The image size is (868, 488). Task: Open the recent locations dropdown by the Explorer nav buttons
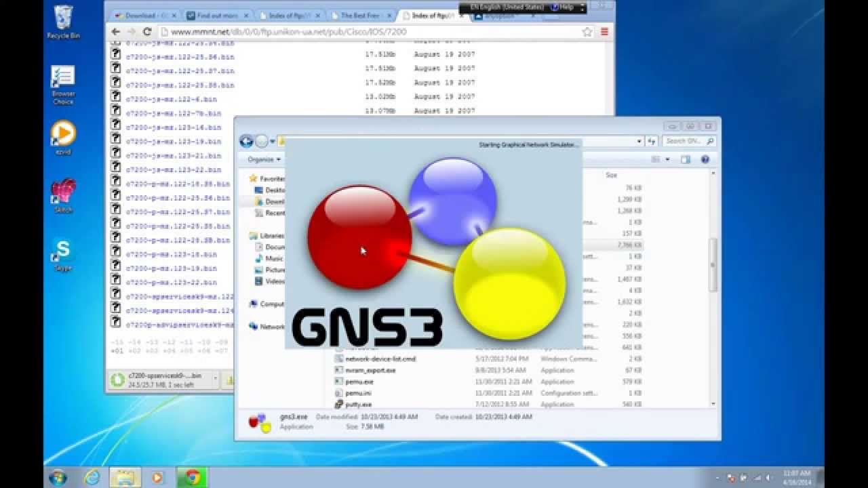[273, 141]
